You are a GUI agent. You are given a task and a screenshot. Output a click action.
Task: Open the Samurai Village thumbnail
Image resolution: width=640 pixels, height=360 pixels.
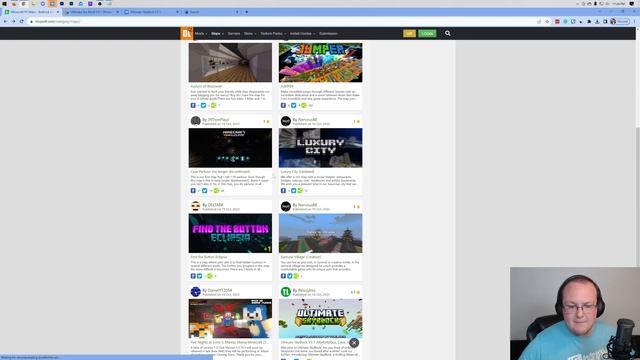pyautogui.click(x=320, y=233)
